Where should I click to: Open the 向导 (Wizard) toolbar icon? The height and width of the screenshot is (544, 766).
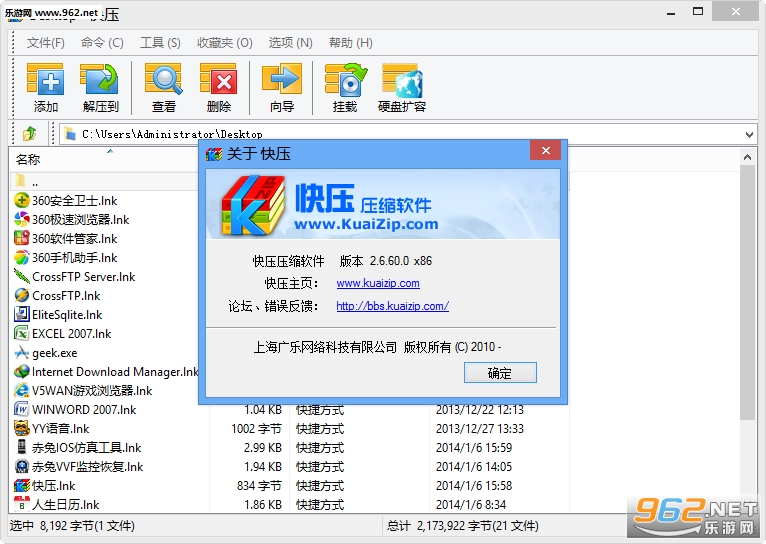coord(282,79)
